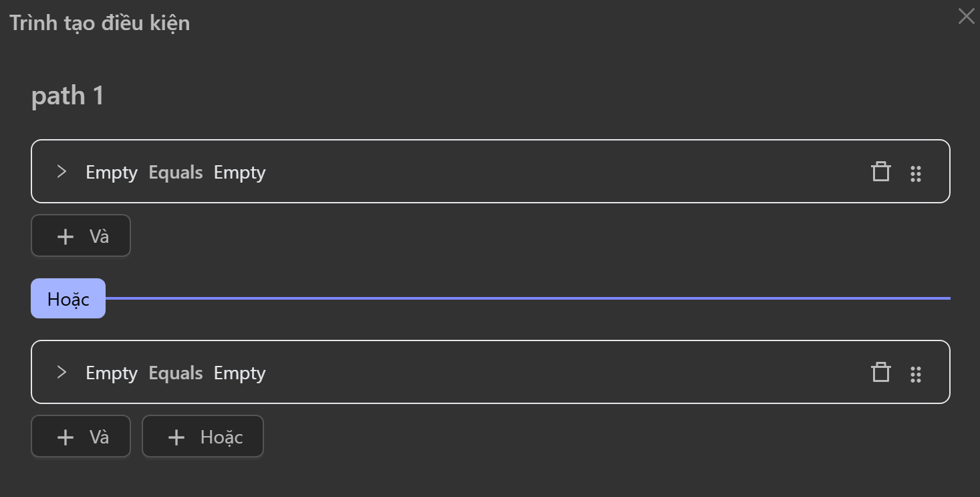Click the drag handle of the first condition

[916, 173]
